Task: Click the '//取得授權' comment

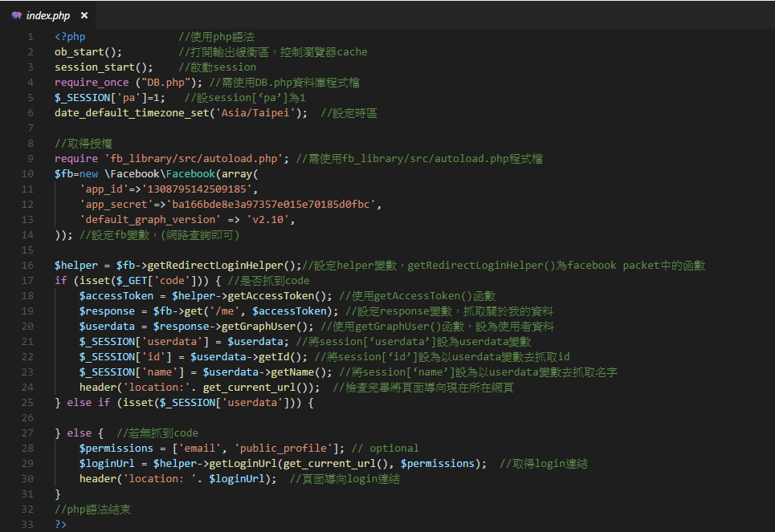Action: (84, 144)
